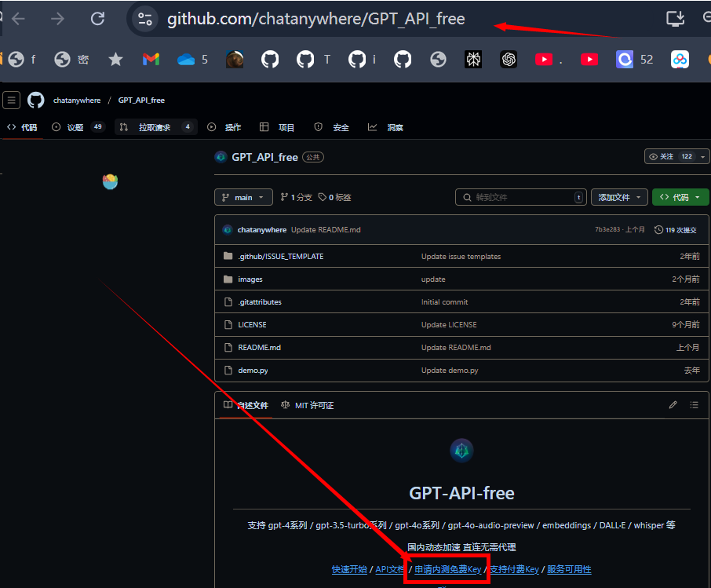Image resolution: width=711 pixels, height=588 pixels.
Task: Expand the 添加文件 dropdown
Action: [619, 197]
